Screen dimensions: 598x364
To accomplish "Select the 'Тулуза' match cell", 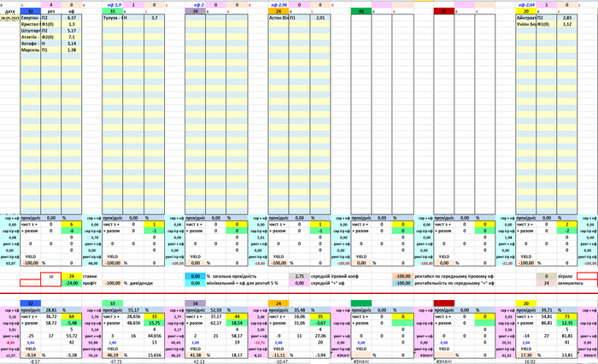I will tap(113, 18).
